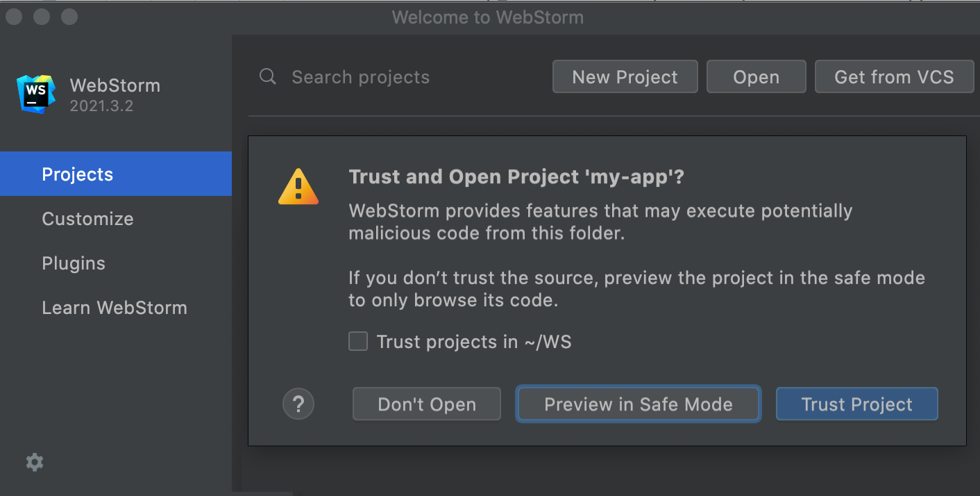Confirm with the Trust Project button

coord(856,404)
